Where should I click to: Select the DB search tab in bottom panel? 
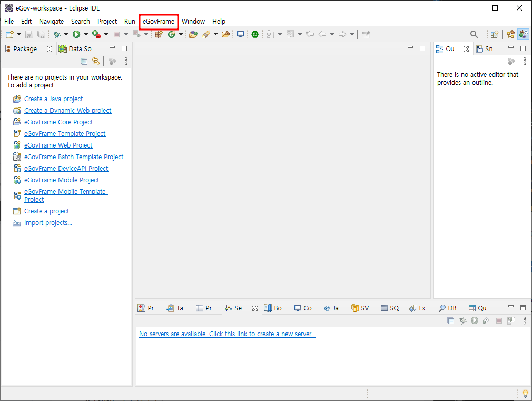pyautogui.click(x=450, y=308)
